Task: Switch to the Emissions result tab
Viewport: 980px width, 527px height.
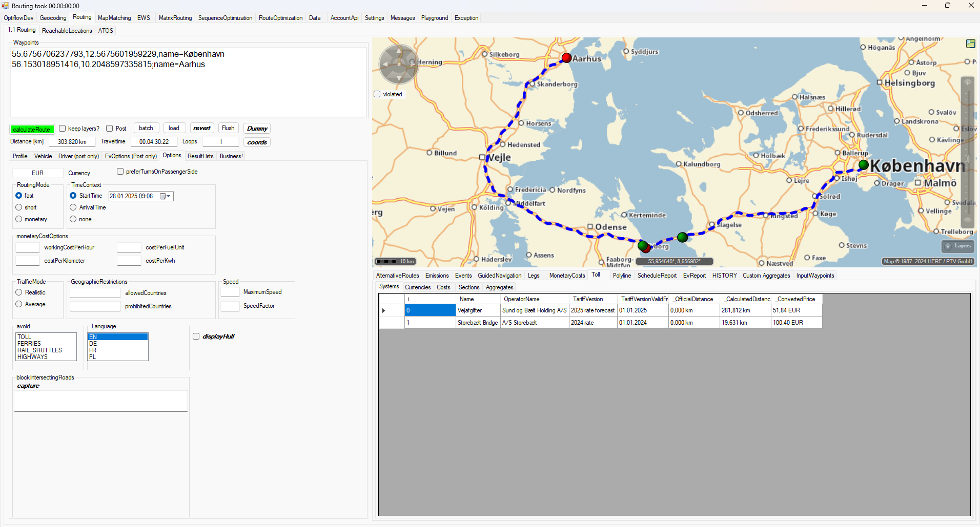Action: click(x=437, y=276)
